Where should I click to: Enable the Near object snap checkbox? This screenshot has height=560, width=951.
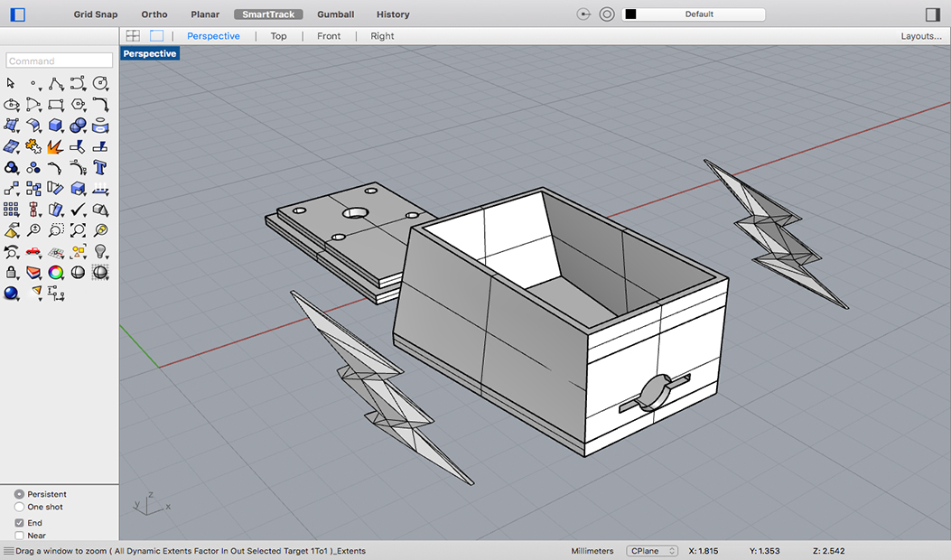[19, 535]
